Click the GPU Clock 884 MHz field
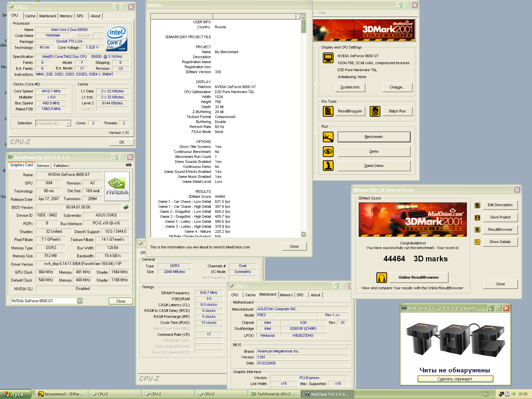Image resolution: width=532 pixels, height=399 pixels. pyautogui.click(x=46, y=272)
